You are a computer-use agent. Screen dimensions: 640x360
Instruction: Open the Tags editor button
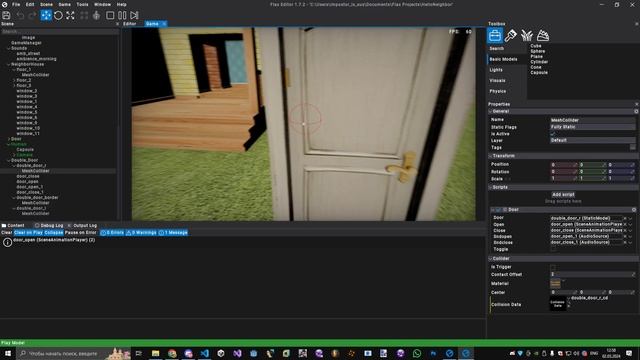click(x=633, y=147)
